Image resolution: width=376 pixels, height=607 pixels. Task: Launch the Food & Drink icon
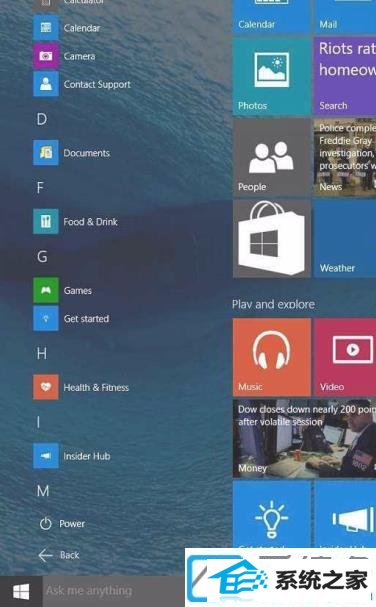tap(46, 221)
